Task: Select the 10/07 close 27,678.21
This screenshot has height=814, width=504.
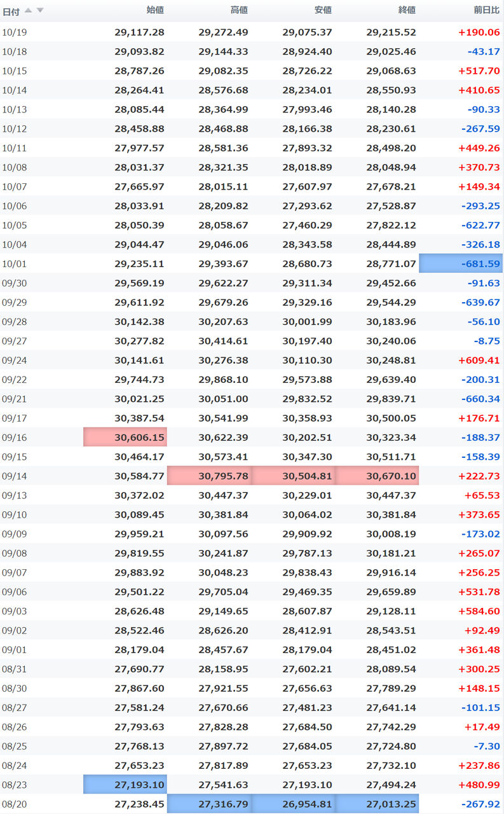Action: [391, 186]
